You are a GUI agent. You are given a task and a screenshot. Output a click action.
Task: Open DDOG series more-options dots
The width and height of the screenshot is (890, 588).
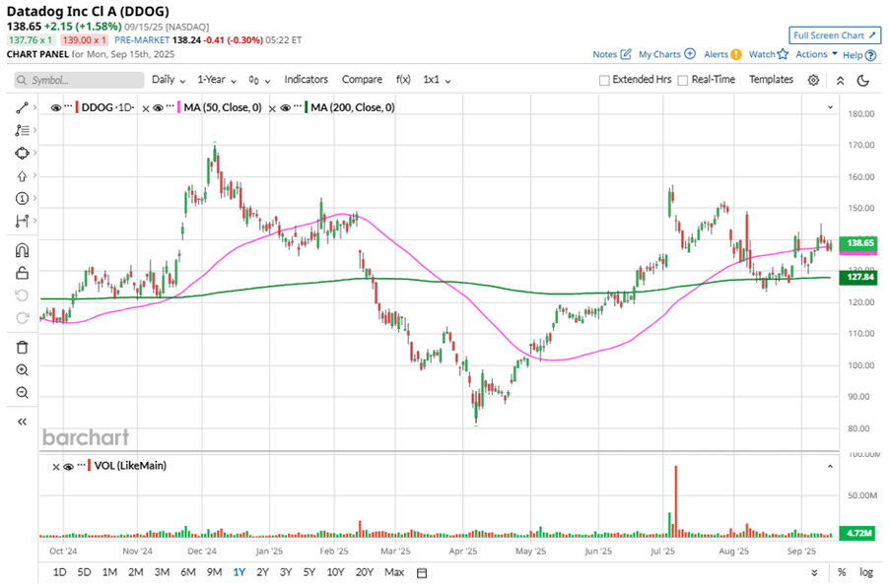(68, 106)
